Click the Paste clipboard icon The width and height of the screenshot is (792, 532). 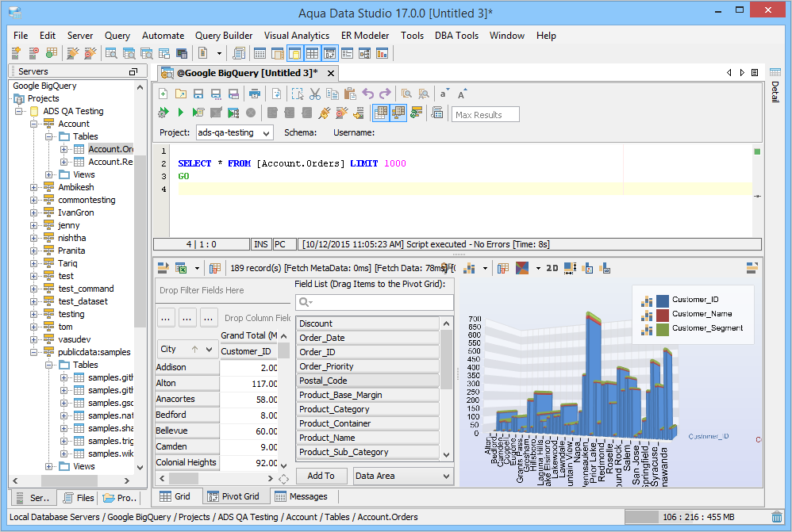pos(350,94)
